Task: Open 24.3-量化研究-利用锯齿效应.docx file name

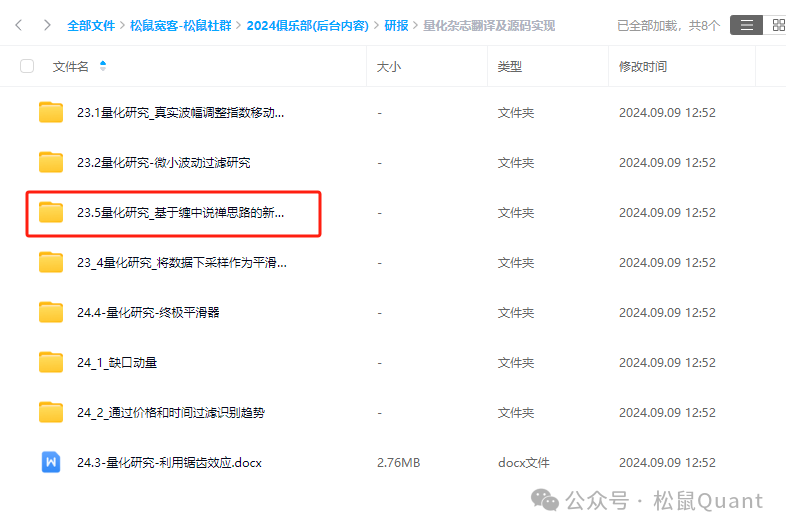Action: 169,463
